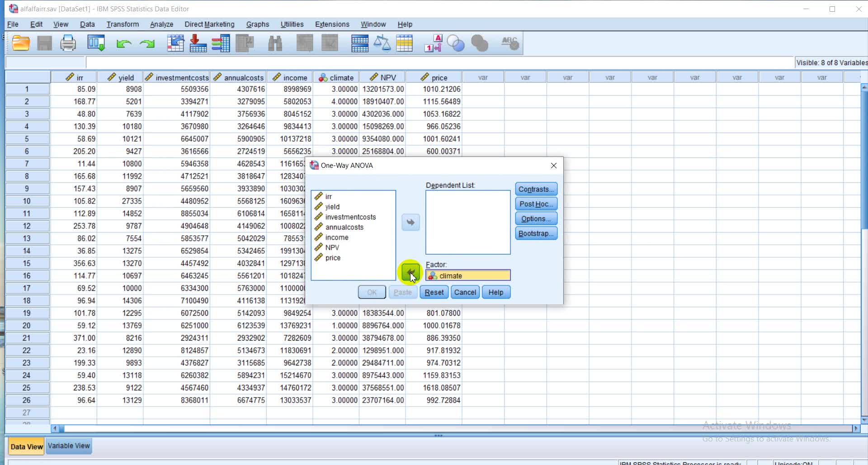Open the Transform menu
The image size is (868, 465).
pos(123,24)
